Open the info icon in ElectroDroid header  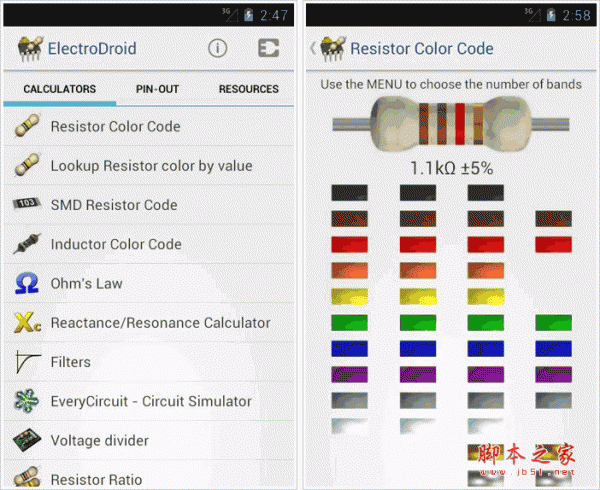click(x=217, y=49)
